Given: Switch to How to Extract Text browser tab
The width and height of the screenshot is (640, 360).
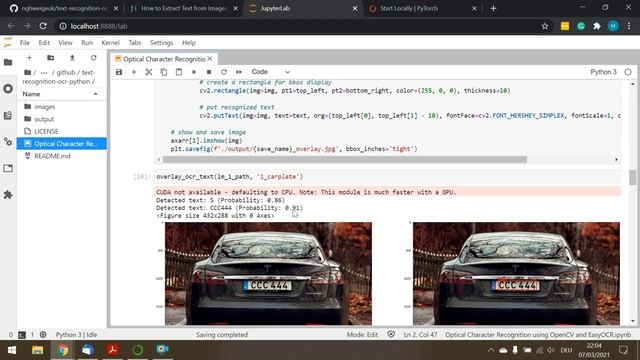Looking at the screenshot, I should (x=184, y=8).
